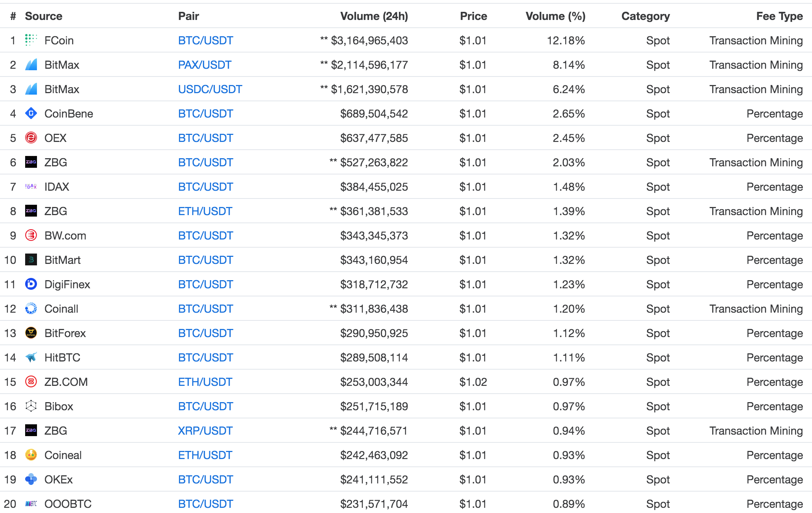Click the ZBG logo in row 17
812x513 pixels.
pyautogui.click(x=31, y=430)
